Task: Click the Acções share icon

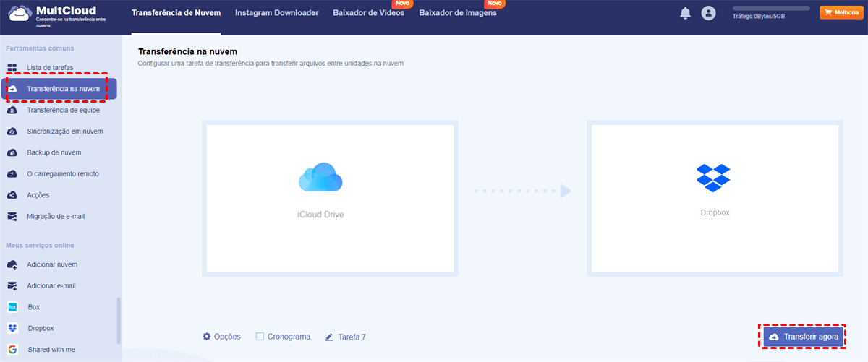Action: (x=12, y=195)
